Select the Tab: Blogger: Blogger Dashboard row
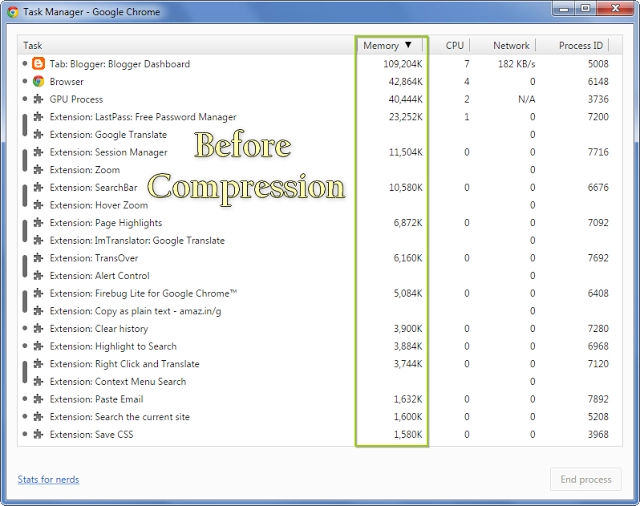640x506 pixels. tap(320, 64)
